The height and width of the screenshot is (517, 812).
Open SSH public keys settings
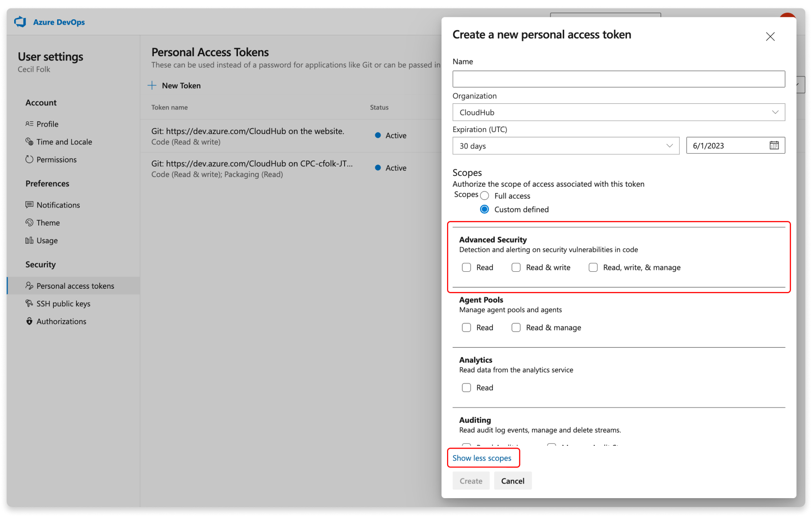(63, 304)
